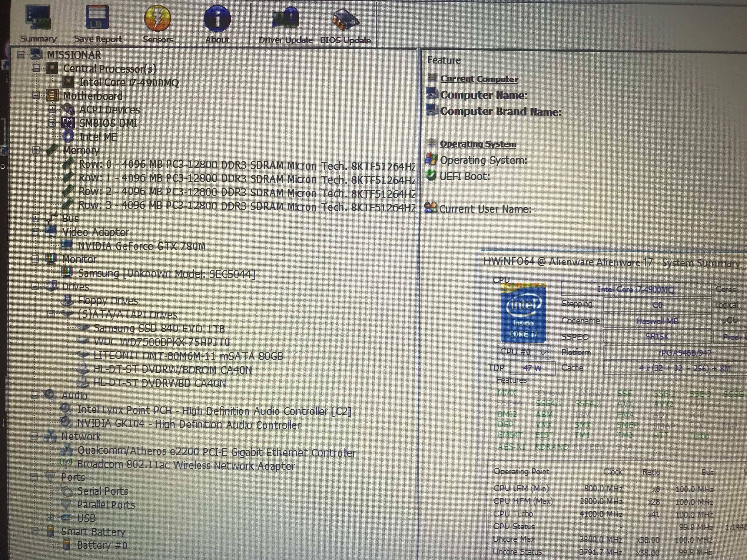Collapse the Memory node

[36, 150]
